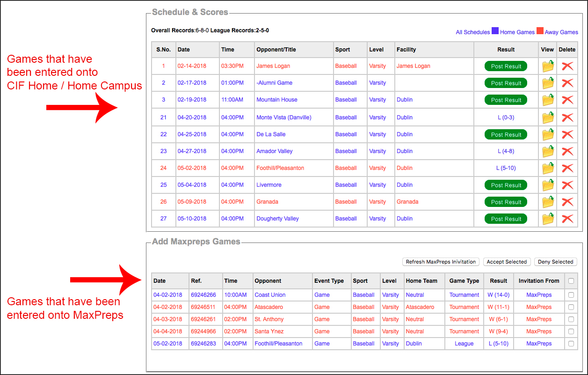Click the Dougherty Valley opponent name
The height and width of the screenshot is (375, 588).
277,219
